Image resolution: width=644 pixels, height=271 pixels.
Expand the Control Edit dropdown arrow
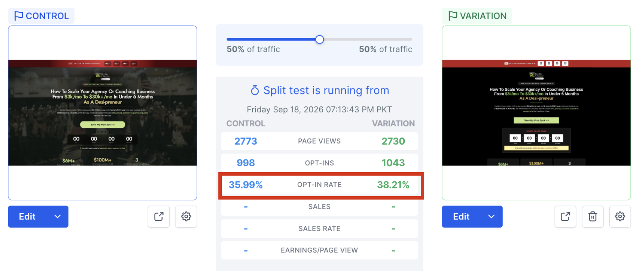point(58,216)
